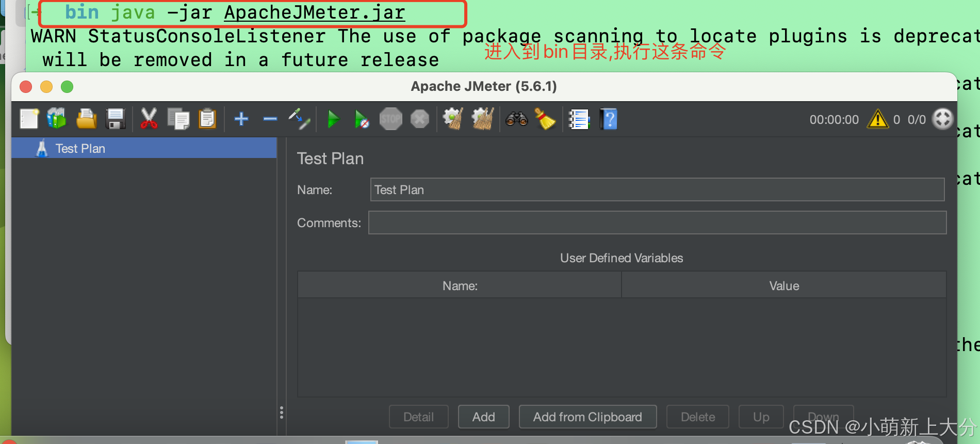Image resolution: width=980 pixels, height=444 pixels.
Task: Open Help with question mark icon
Action: click(x=609, y=119)
